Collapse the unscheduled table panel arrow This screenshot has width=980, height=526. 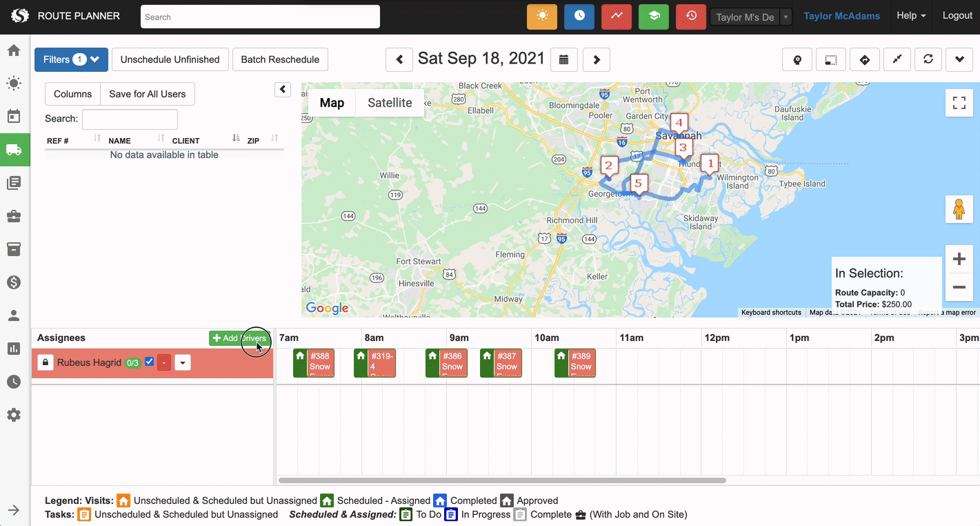pyautogui.click(x=283, y=90)
